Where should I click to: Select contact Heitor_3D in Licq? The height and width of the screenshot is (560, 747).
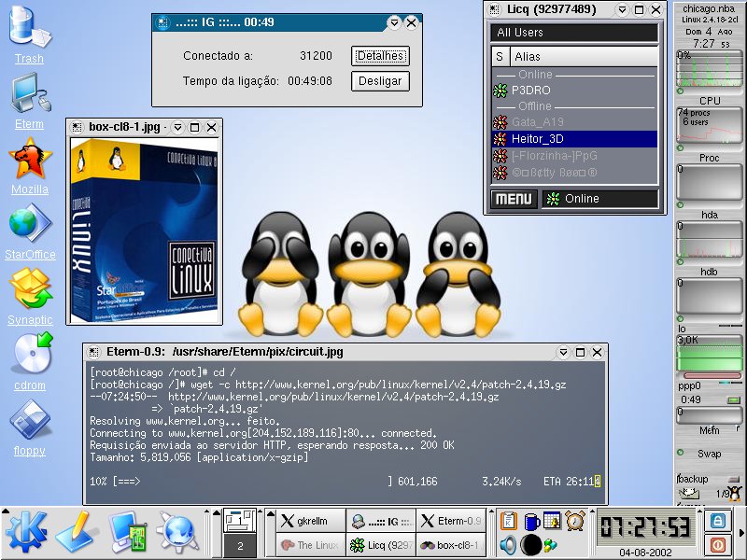point(574,139)
